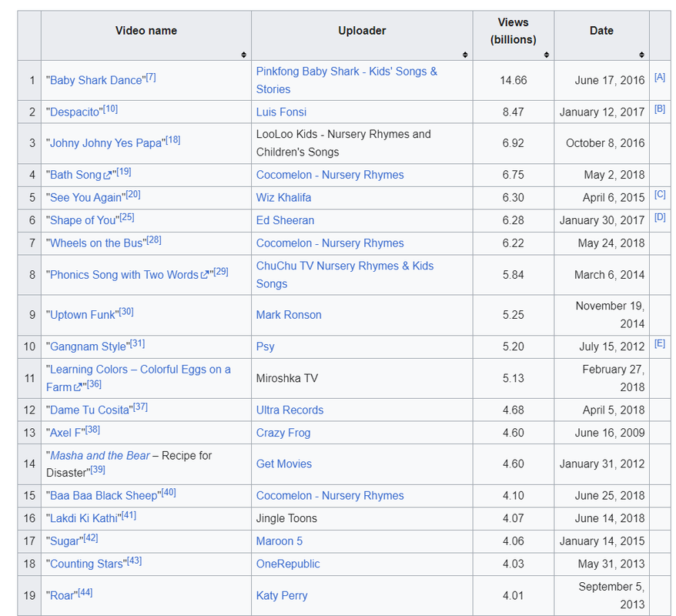This screenshot has height=616, width=676.
Task: Jump to citation [31] after Gangnam Style
Action: point(138,344)
